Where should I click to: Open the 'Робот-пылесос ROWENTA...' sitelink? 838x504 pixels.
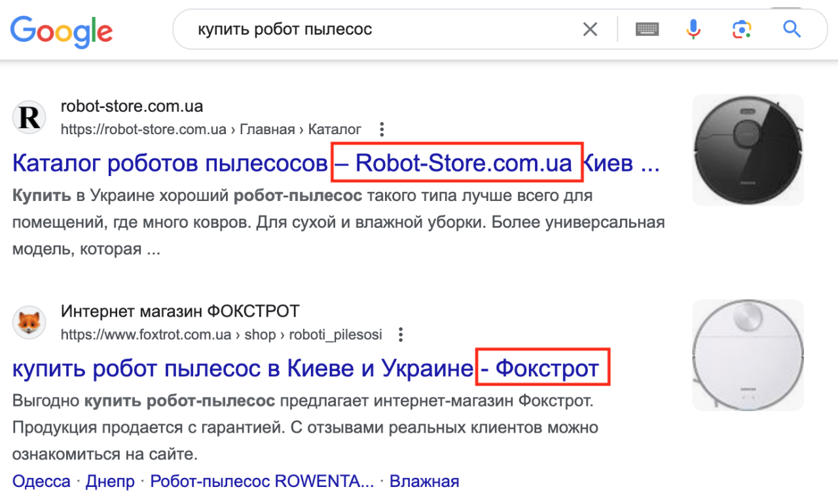[259, 480]
